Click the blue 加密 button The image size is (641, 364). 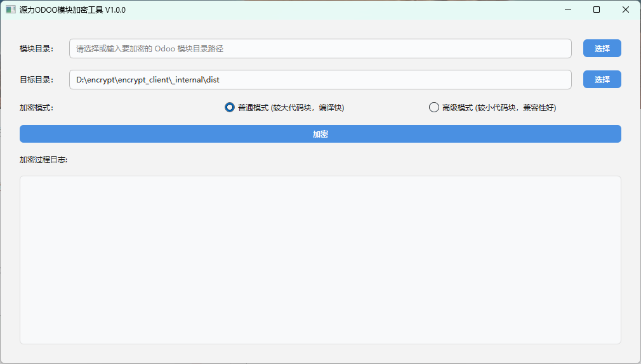tap(320, 134)
